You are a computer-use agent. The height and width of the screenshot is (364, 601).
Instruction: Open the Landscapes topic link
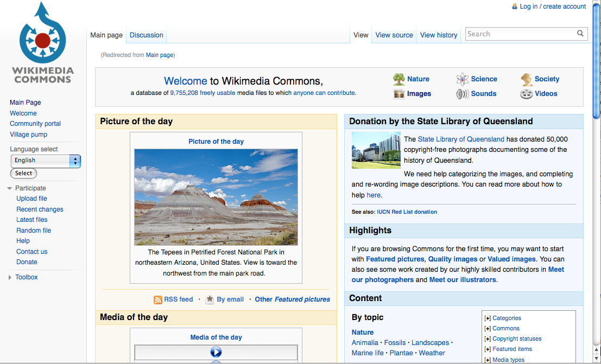[x=430, y=342]
